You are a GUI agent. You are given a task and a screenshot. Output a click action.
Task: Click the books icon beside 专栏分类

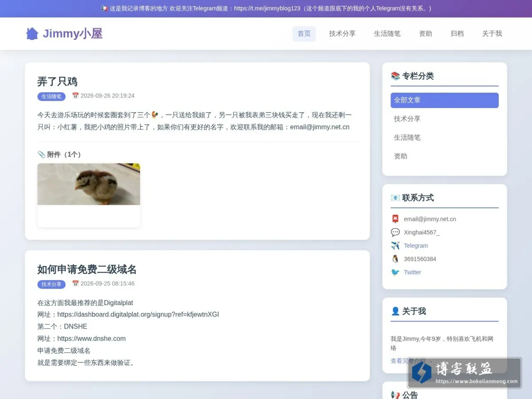point(395,76)
